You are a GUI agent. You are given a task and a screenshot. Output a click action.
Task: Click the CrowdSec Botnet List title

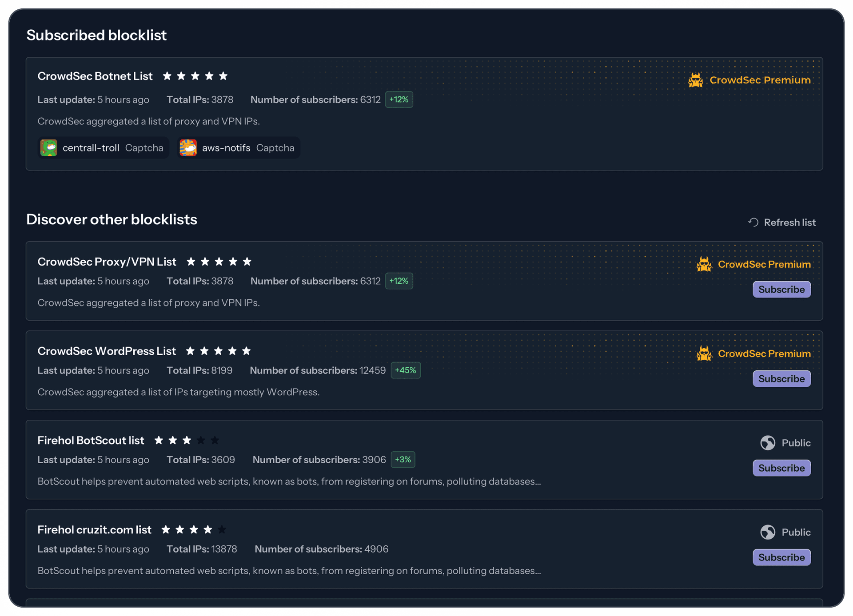[95, 76]
